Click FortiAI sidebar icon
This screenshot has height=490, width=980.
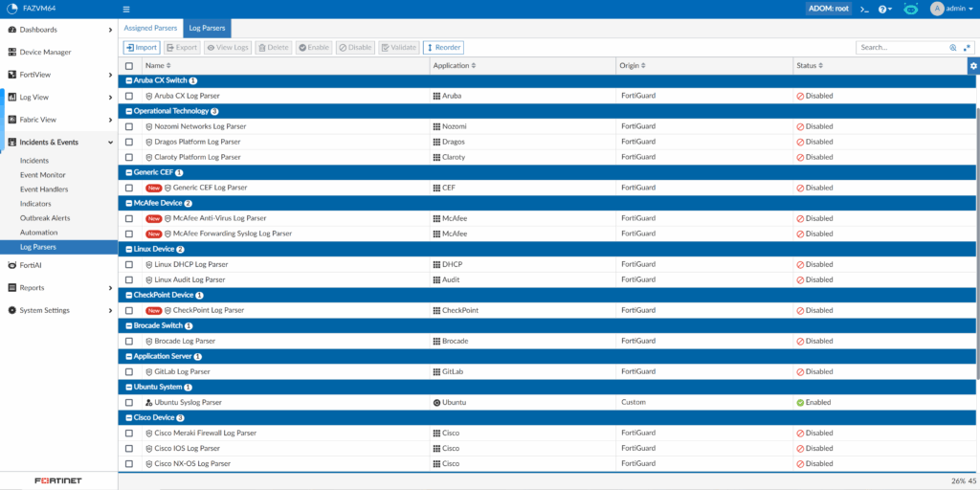coord(11,265)
